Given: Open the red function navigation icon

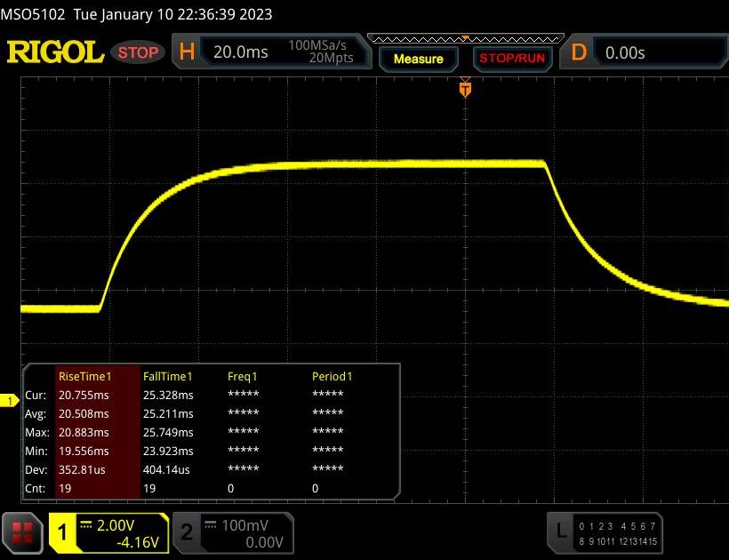Looking at the screenshot, I should pos(22,532).
